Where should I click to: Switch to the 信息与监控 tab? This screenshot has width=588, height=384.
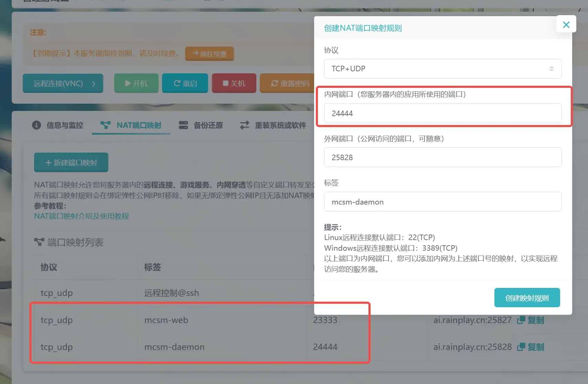pos(58,125)
